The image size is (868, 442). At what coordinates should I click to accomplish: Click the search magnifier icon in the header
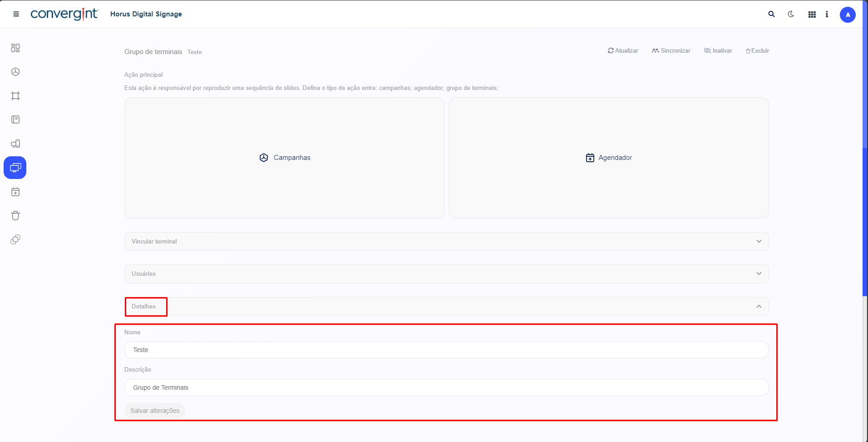[x=771, y=14]
